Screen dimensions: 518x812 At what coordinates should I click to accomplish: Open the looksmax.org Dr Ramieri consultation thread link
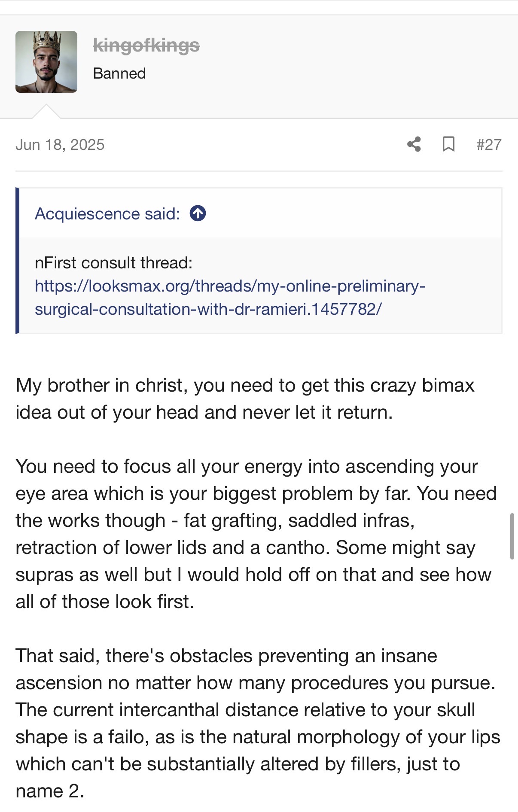coord(230,297)
